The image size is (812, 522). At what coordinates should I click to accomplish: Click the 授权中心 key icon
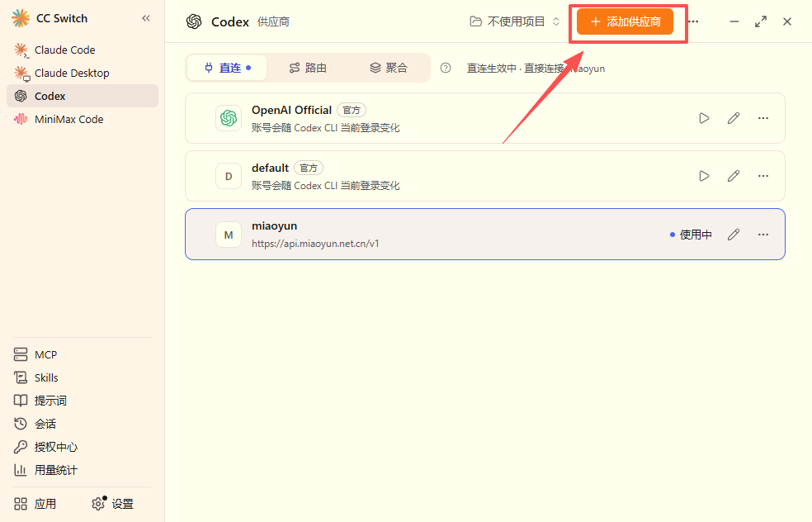coord(21,447)
